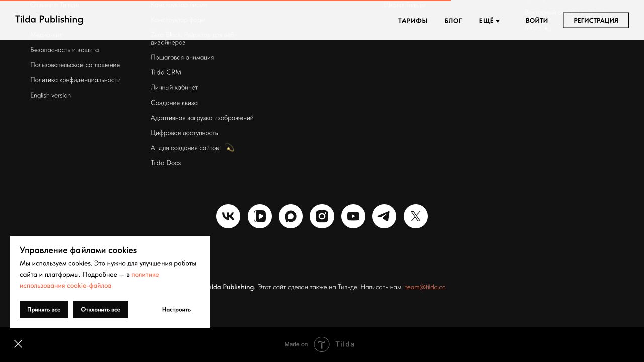Viewport: 644px width, 362px height.
Task: Decline cookies with Отклонить все
Action: tap(100, 310)
